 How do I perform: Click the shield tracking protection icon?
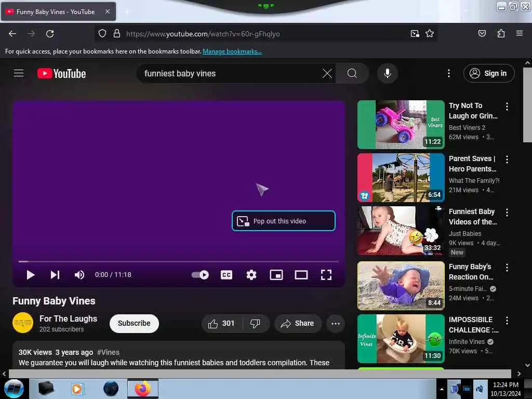[102, 34]
